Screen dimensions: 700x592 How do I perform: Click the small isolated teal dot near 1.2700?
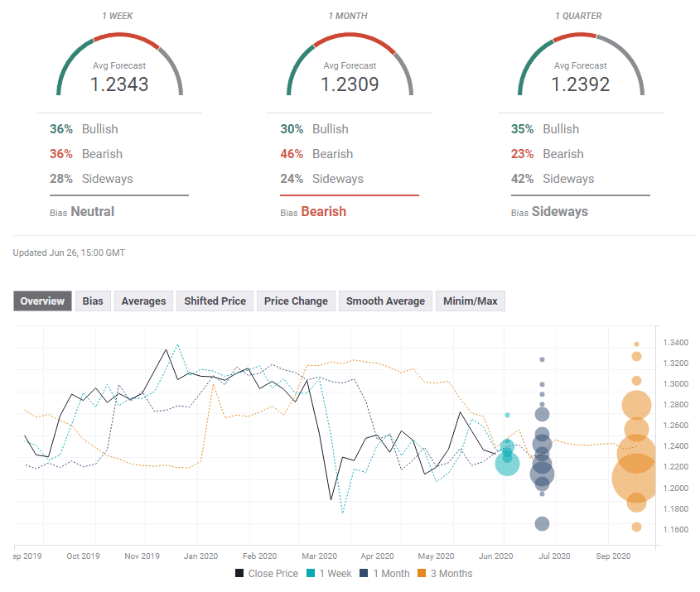click(x=507, y=415)
